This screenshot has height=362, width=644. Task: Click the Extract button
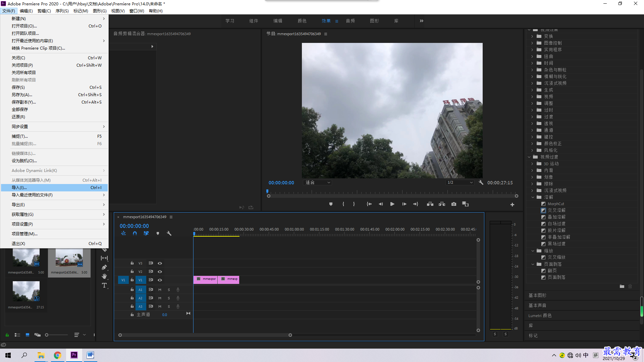(442, 204)
